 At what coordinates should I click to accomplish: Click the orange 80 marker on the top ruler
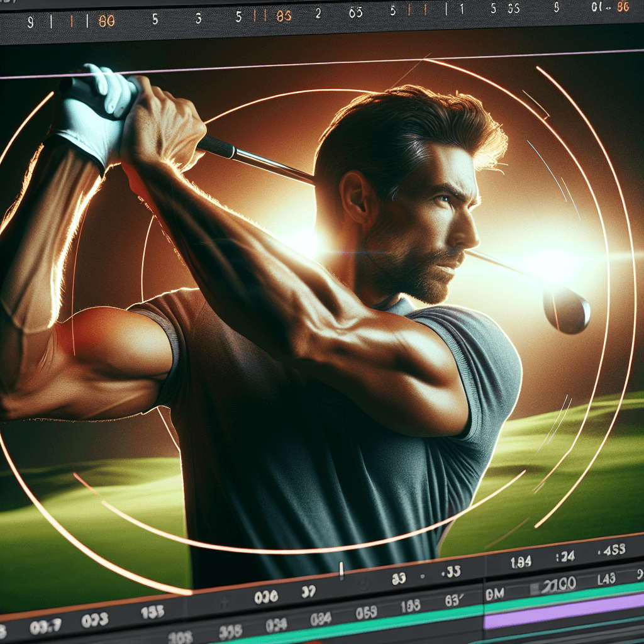(x=106, y=21)
